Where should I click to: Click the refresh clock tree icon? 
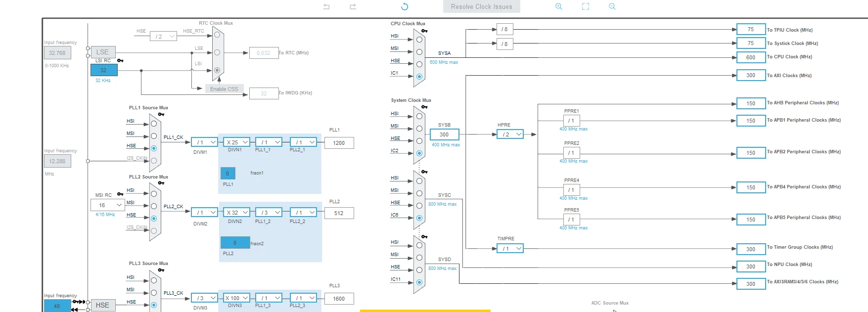405,6
